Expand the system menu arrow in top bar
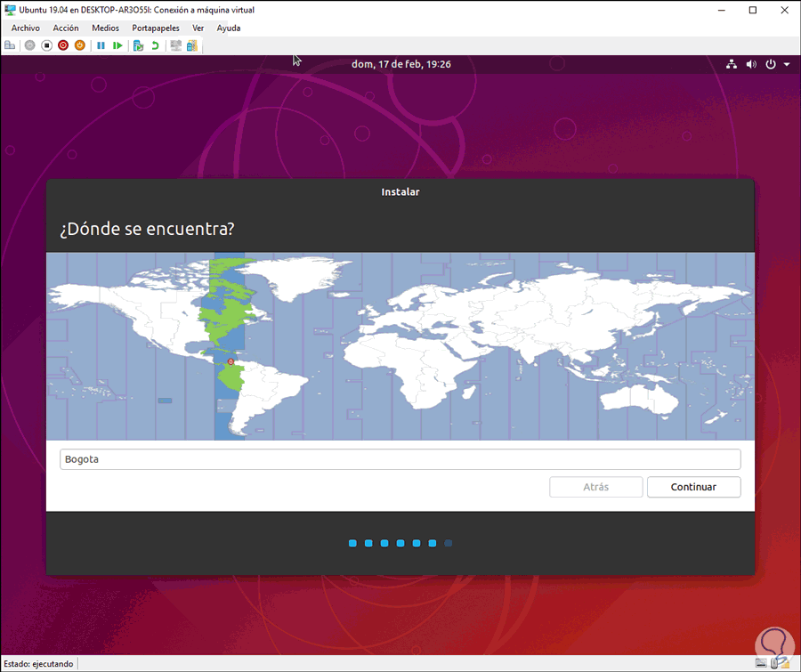Image resolution: width=801 pixels, height=672 pixels. [x=787, y=64]
